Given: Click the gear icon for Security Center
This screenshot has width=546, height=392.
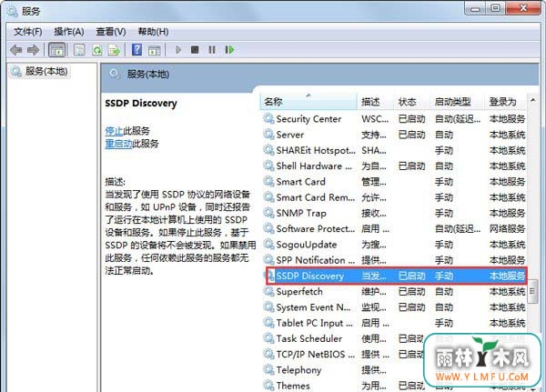Looking at the screenshot, I should (268, 119).
